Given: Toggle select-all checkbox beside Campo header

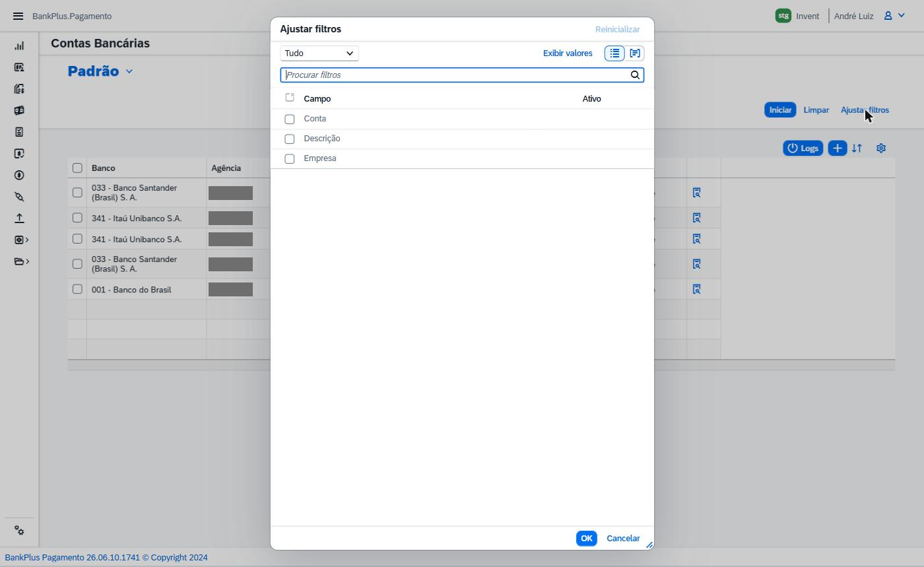Looking at the screenshot, I should tap(289, 98).
